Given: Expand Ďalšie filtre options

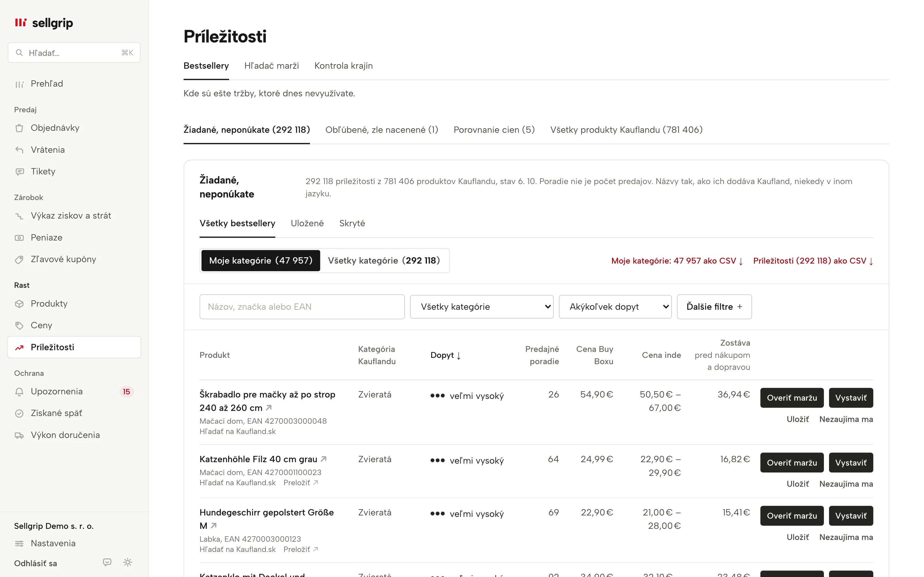Looking at the screenshot, I should click(x=714, y=307).
